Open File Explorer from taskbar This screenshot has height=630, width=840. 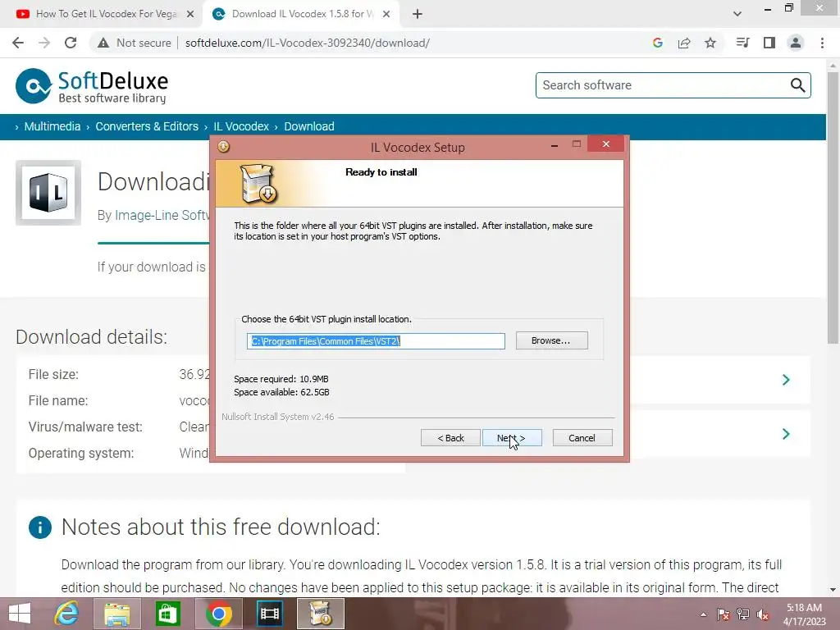tap(116, 614)
